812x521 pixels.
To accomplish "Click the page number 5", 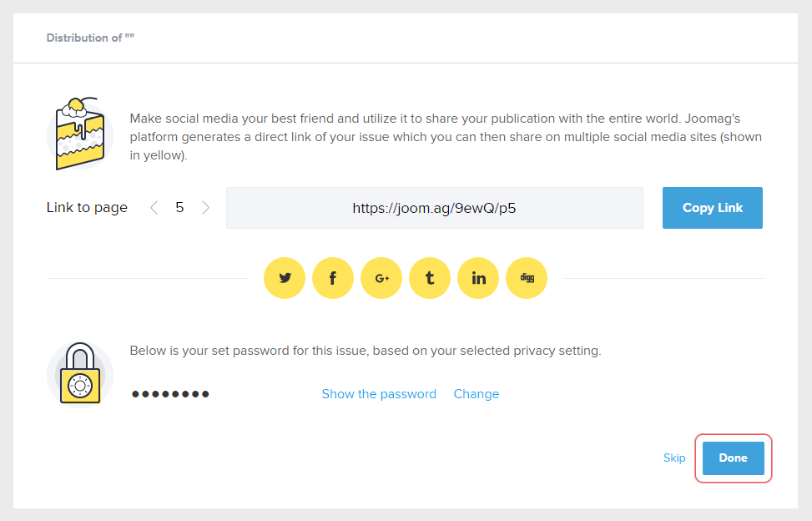I will (x=179, y=208).
